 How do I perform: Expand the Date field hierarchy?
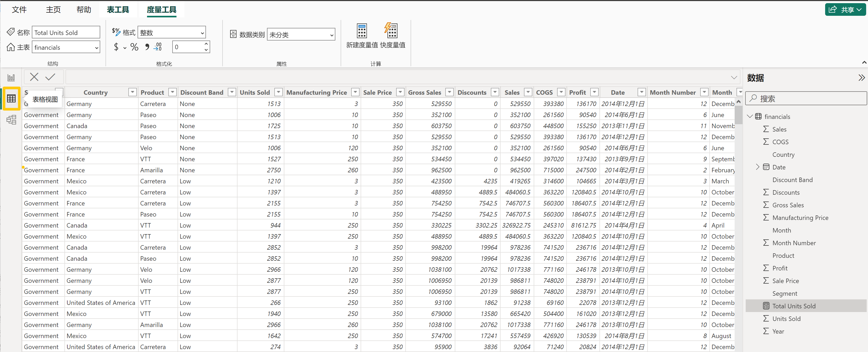click(757, 167)
